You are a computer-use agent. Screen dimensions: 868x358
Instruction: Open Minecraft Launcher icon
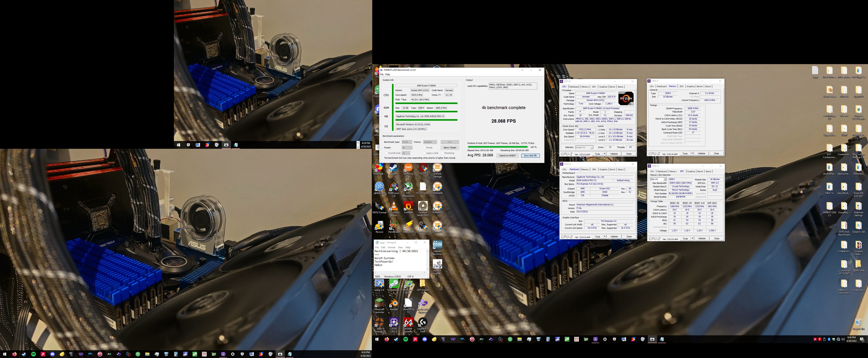coord(379,306)
